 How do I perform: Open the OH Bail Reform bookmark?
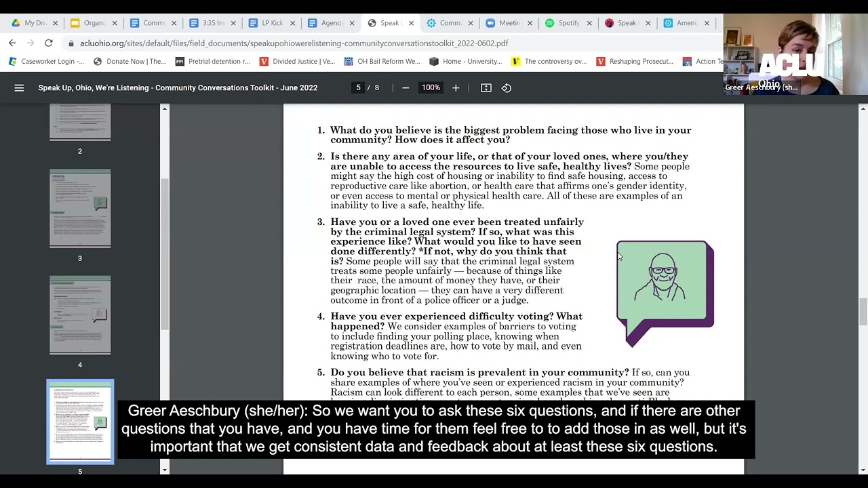coord(382,61)
